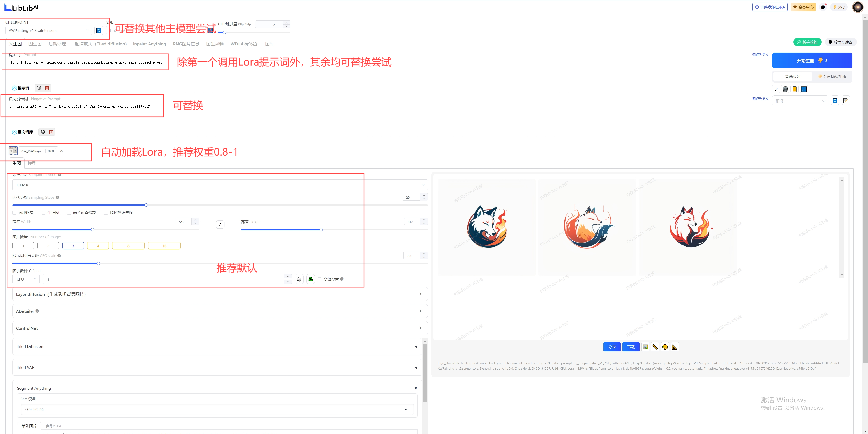Open the Inpaint Anything tab
Viewport: 868px width, 434px height.
[x=149, y=44]
